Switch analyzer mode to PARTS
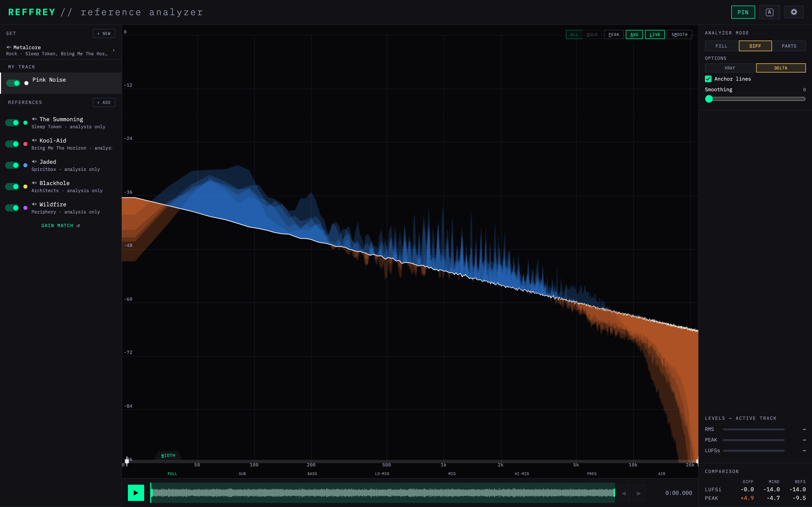The height and width of the screenshot is (507, 812). 789,46
